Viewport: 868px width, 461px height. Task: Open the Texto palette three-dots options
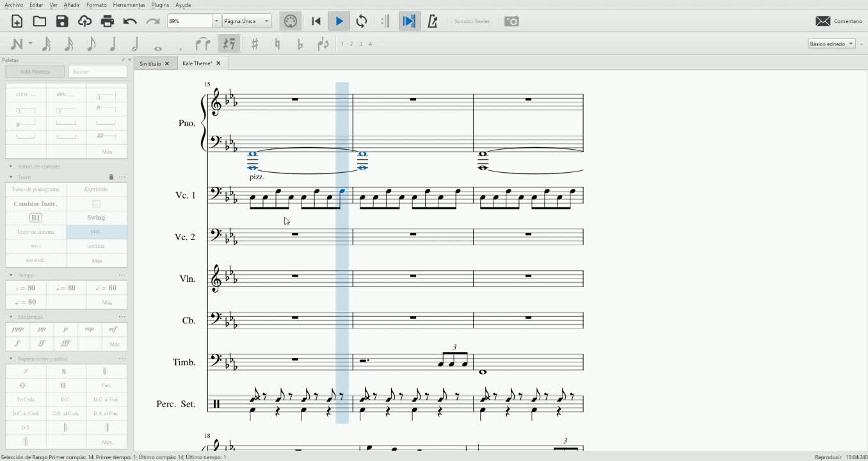(x=122, y=177)
